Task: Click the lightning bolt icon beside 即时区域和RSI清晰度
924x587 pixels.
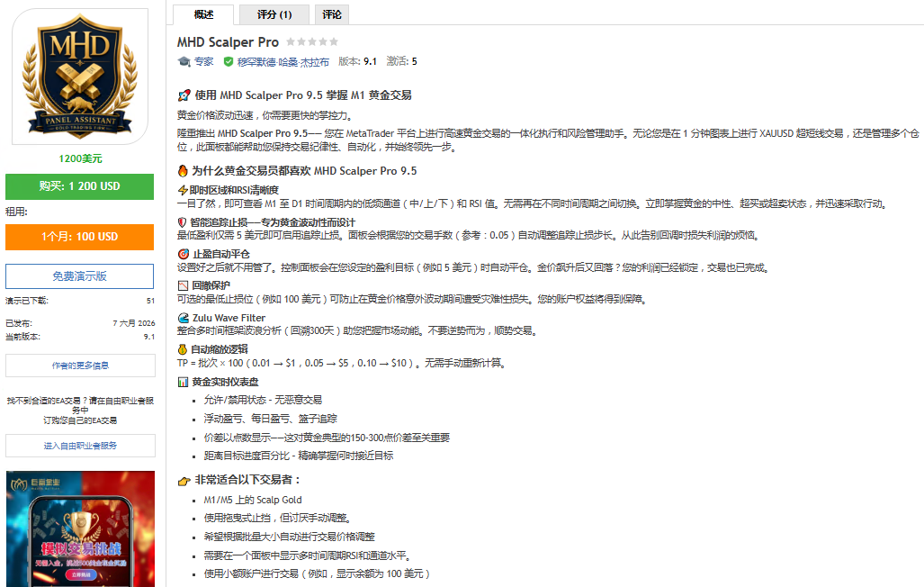Action: pyautogui.click(x=183, y=190)
